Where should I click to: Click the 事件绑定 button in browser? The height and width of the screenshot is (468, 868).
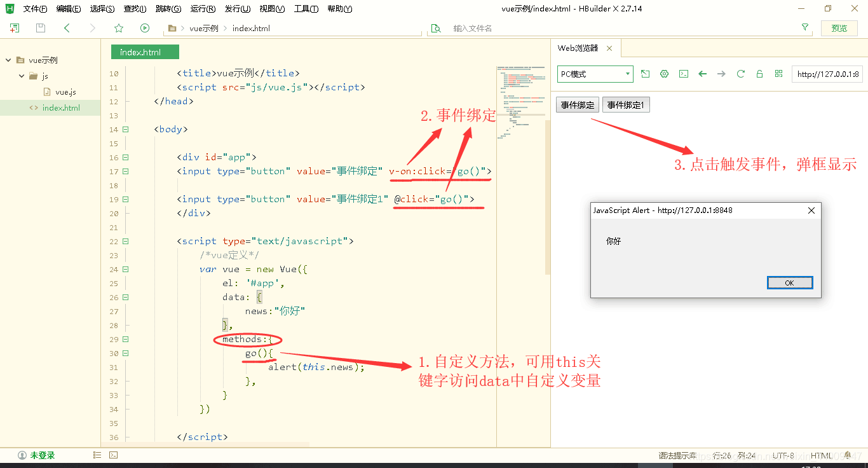[x=578, y=105]
